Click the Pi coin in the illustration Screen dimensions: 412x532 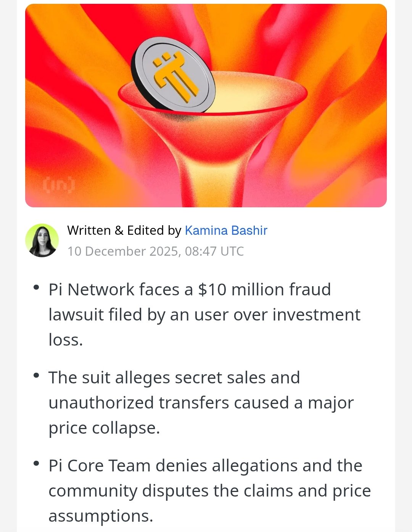[x=174, y=75]
